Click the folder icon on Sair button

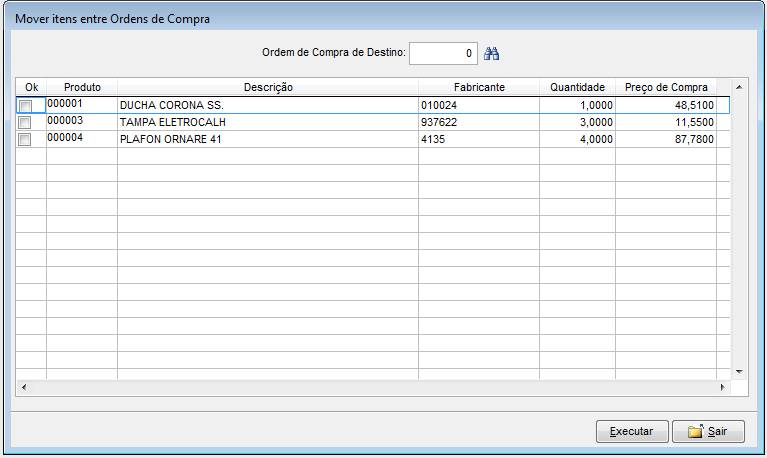coord(696,431)
